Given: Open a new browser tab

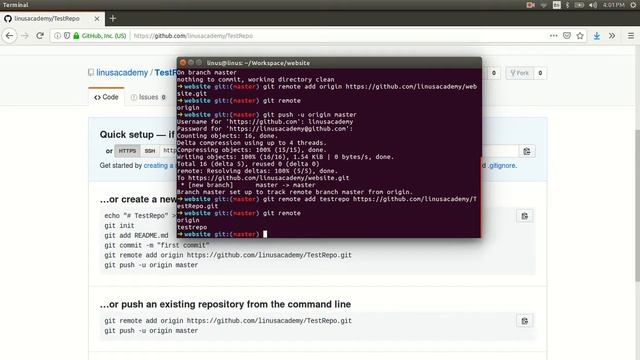Looking at the screenshot, I should (113, 18).
